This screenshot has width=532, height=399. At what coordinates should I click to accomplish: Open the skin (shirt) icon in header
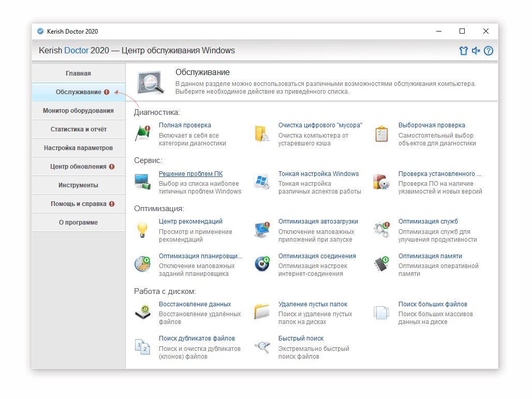coord(464,51)
